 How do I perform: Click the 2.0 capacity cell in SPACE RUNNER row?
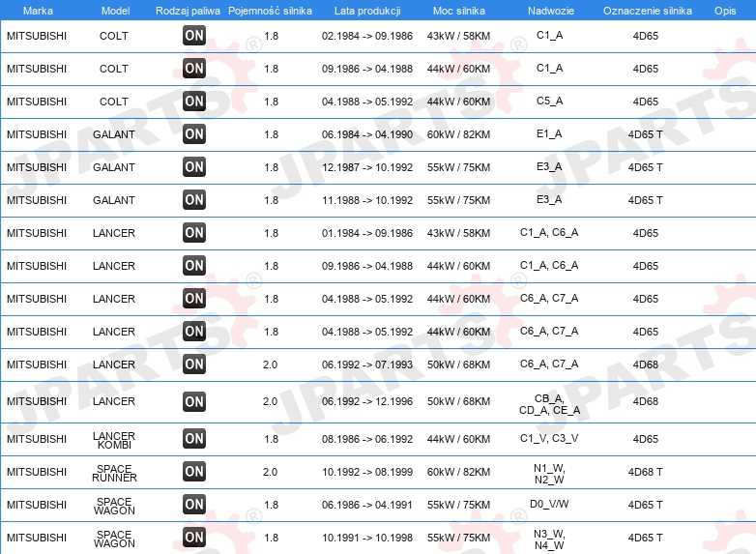(270, 472)
